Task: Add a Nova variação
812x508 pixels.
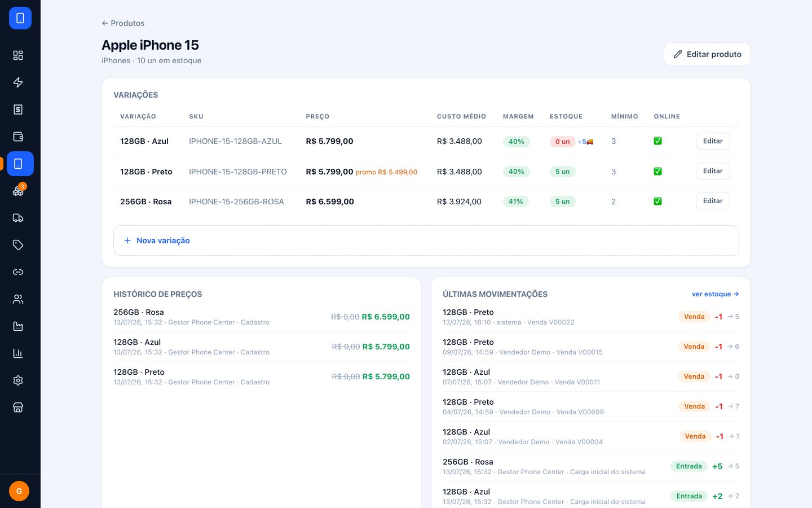Action: point(426,240)
